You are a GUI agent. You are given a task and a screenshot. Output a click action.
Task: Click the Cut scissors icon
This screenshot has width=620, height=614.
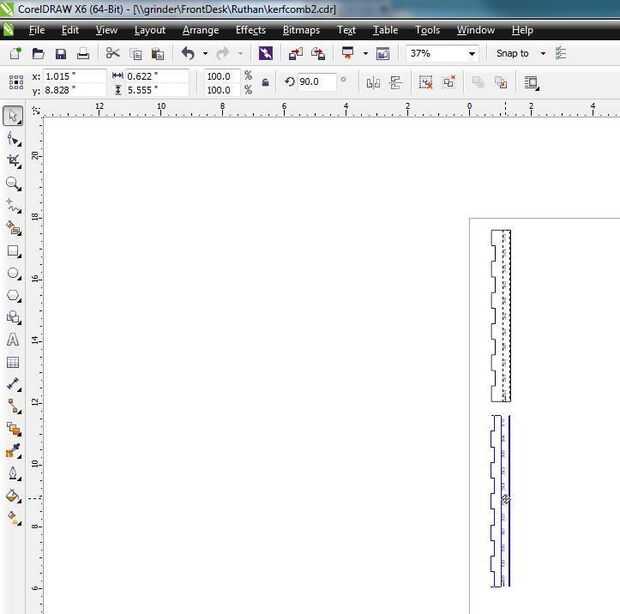(x=113, y=53)
